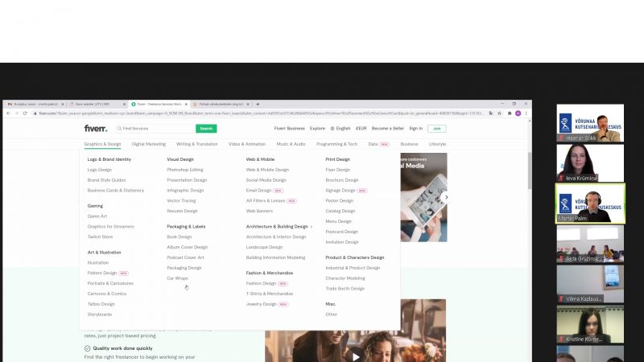Select English language option
The image size is (644, 362).
pyautogui.click(x=341, y=129)
